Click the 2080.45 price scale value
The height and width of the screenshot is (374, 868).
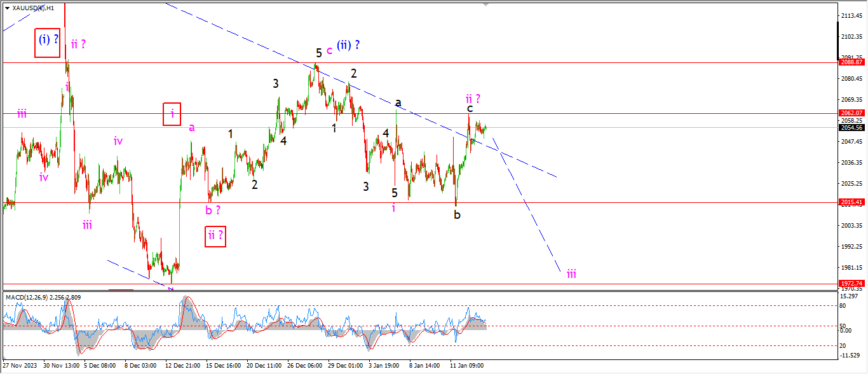(x=851, y=78)
